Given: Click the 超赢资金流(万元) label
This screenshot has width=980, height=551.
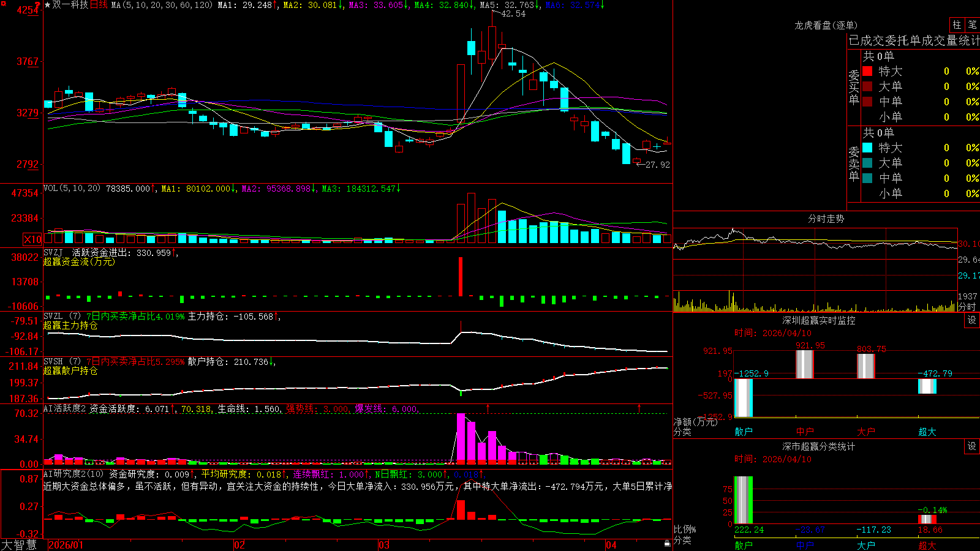Looking at the screenshot, I should click(x=79, y=261).
